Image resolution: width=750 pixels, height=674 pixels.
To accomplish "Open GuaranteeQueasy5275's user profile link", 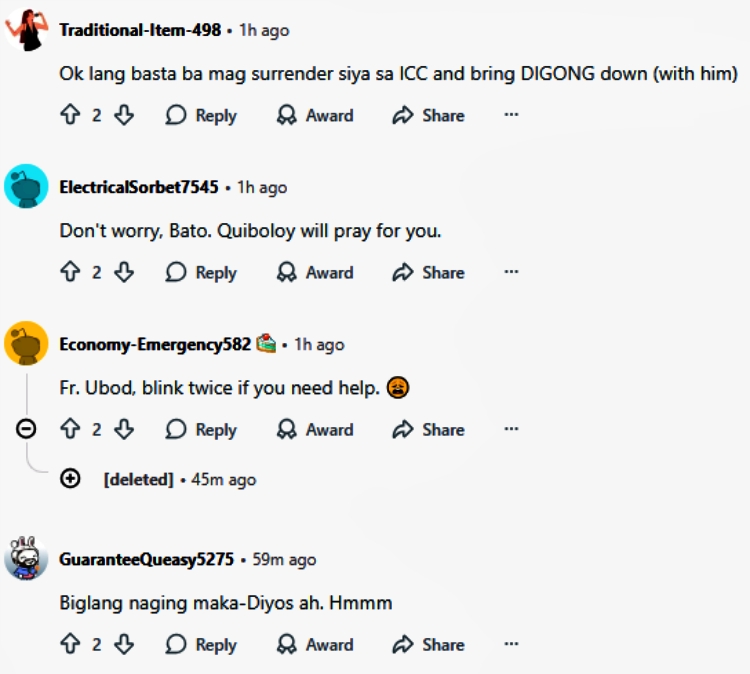I will point(146,559).
